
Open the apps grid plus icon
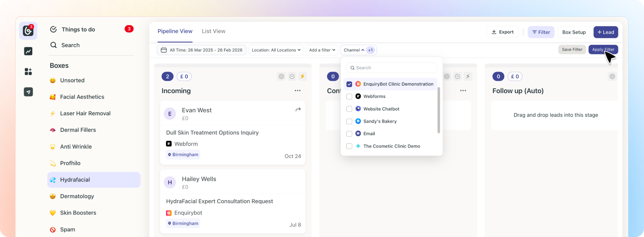[28, 72]
